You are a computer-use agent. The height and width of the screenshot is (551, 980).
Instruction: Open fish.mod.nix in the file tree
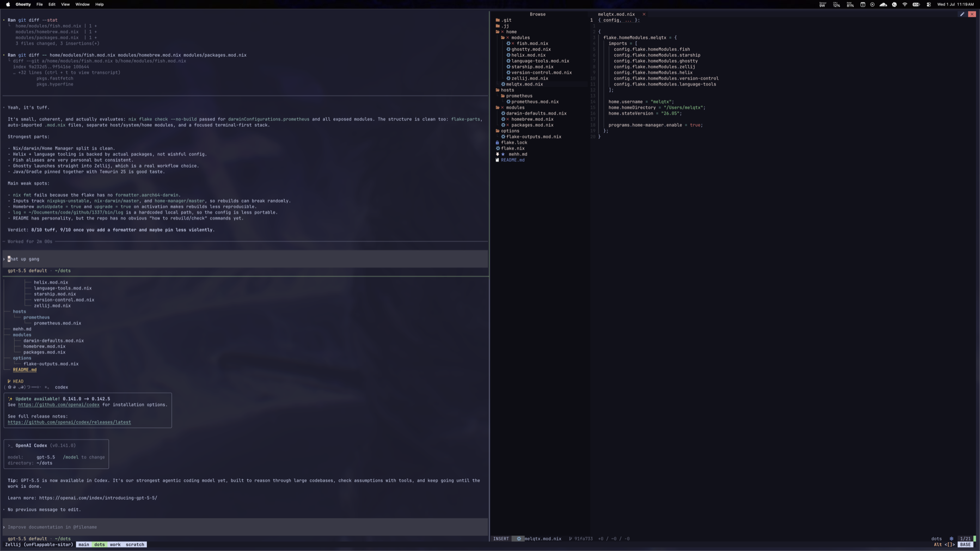click(532, 44)
